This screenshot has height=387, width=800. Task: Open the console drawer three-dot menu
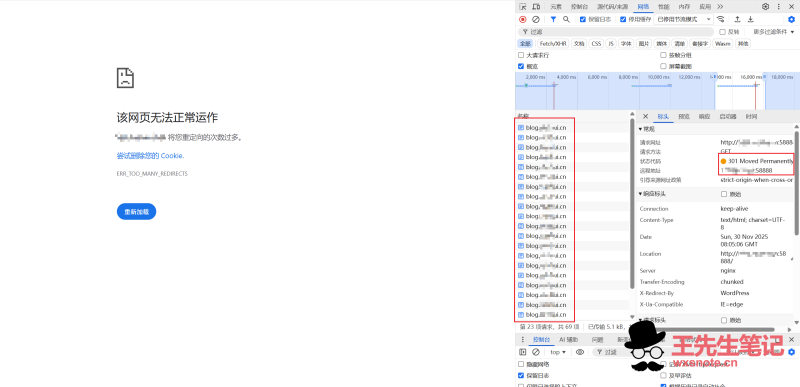[x=522, y=340]
